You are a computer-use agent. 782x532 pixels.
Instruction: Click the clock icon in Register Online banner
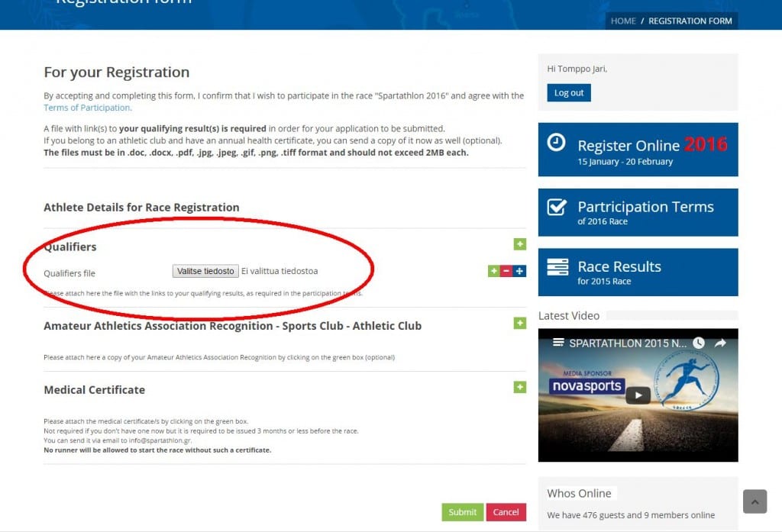tap(557, 143)
